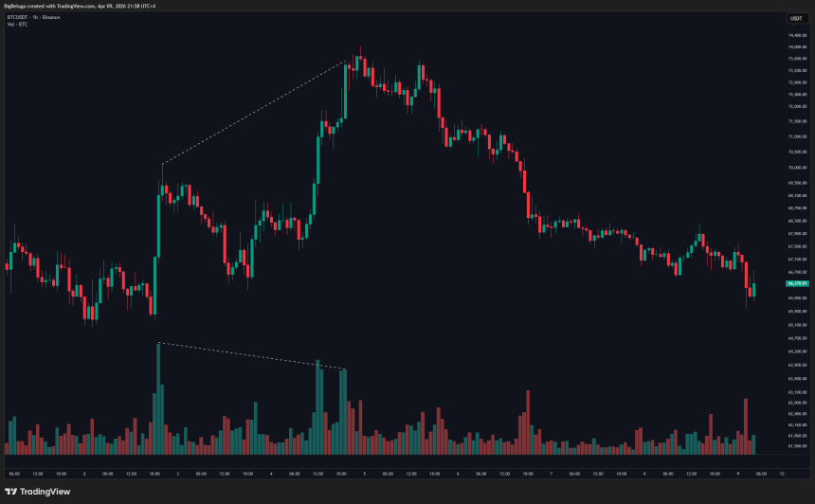The width and height of the screenshot is (815, 504).
Task: Click the 70,000.00 price axis label
Action: [x=797, y=168]
